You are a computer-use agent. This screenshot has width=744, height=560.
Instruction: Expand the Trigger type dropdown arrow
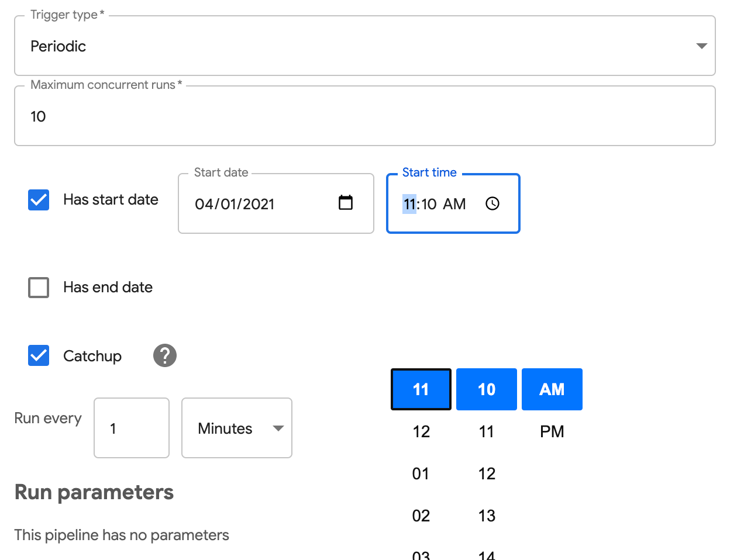[702, 46]
